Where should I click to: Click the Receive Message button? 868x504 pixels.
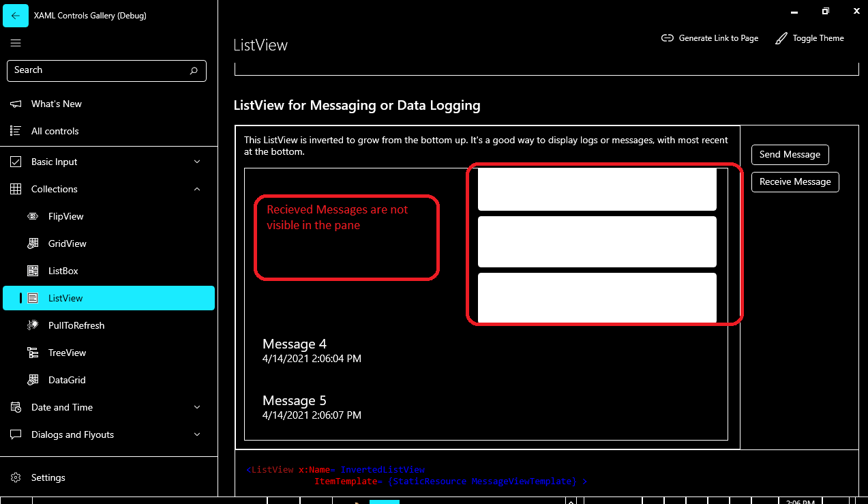pyautogui.click(x=795, y=182)
